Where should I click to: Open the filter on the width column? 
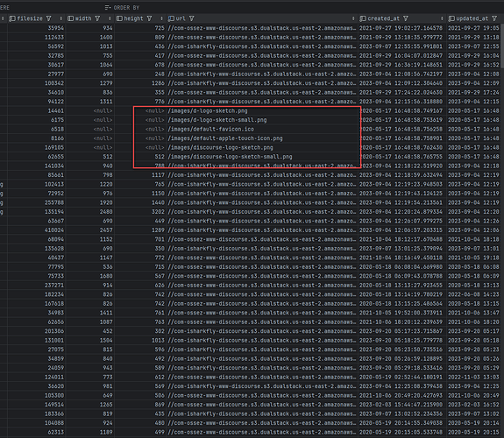97,18
